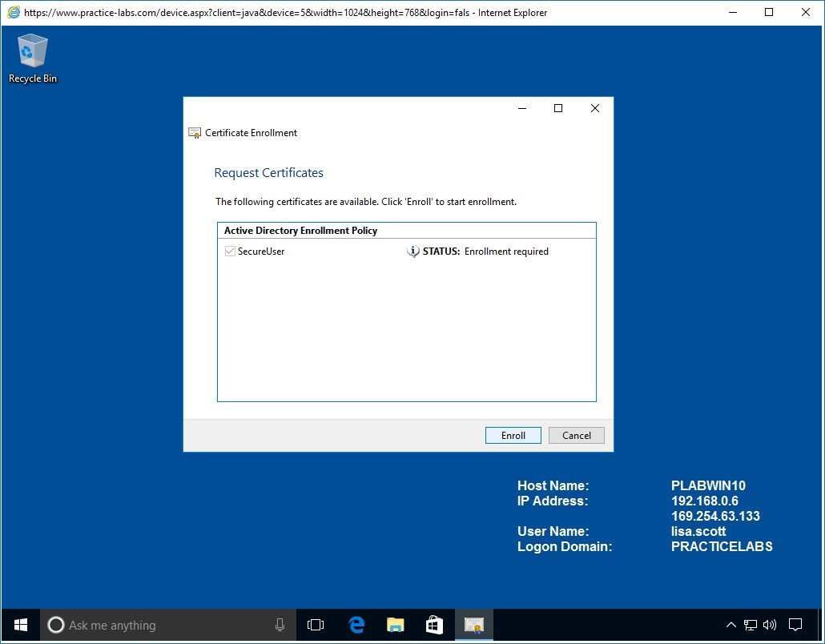This screenshot has width=825, height=644.
Task: Open Task View from the taskbar
Action: pyautogui.click(x=316, y=625)
